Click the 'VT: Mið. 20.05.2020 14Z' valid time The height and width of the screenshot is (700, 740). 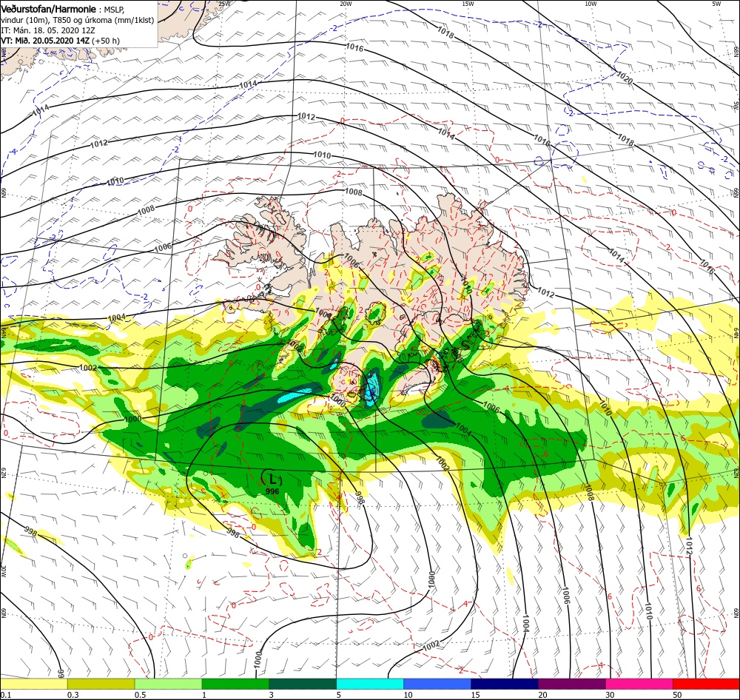[x=45, y=41]
